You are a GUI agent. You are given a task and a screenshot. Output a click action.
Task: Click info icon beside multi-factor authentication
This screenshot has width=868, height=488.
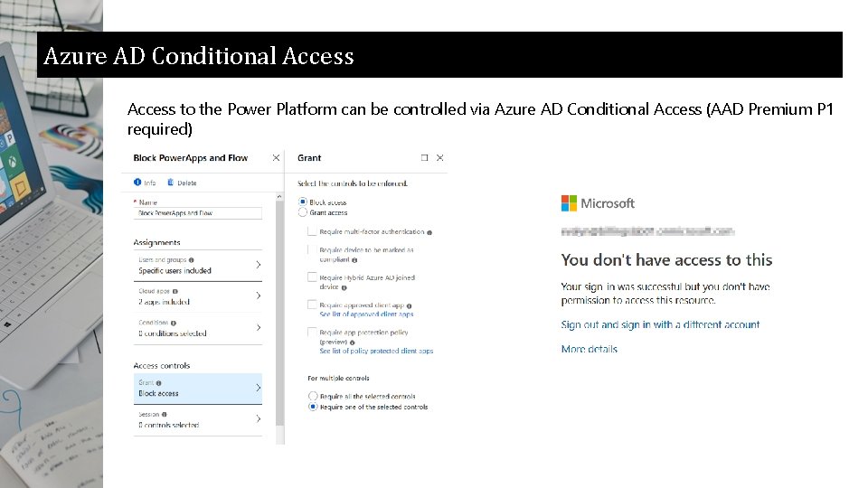tap(429, 232)
